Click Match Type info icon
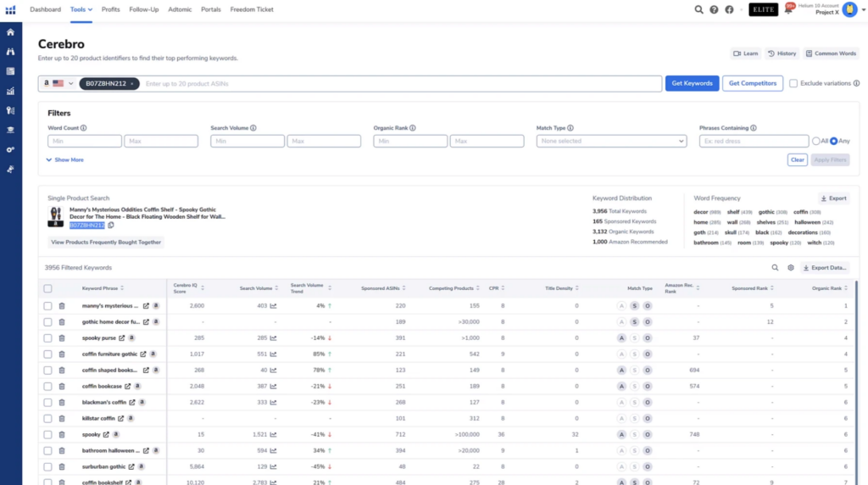The height and width of the screenshot is (485, 868). coord(570,128)
